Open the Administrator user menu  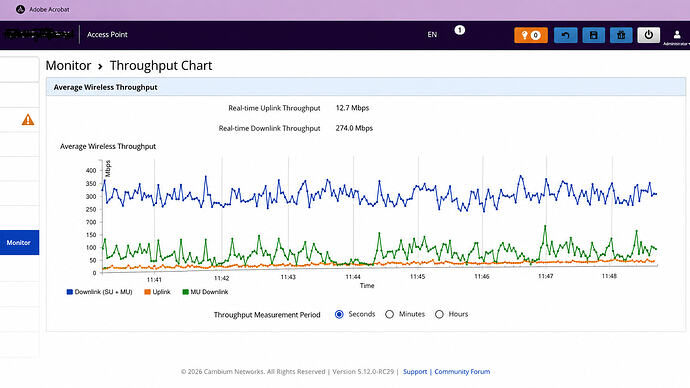[x=677, y=37]
